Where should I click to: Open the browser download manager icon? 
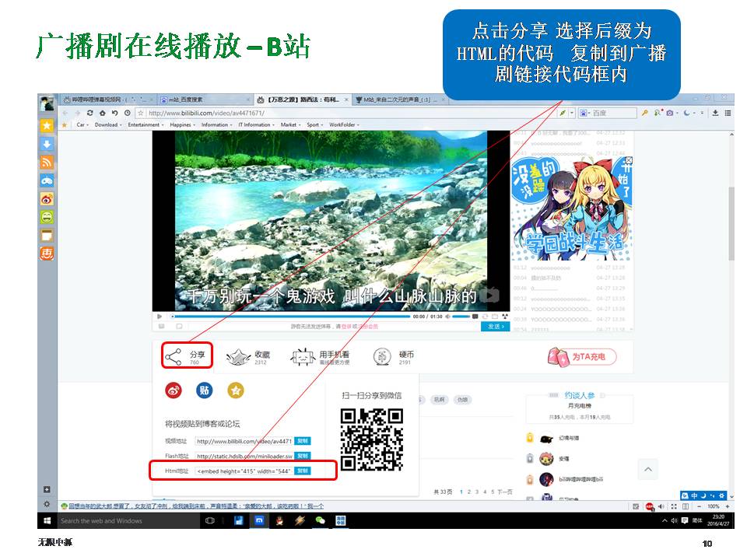[x=715, y=113]
